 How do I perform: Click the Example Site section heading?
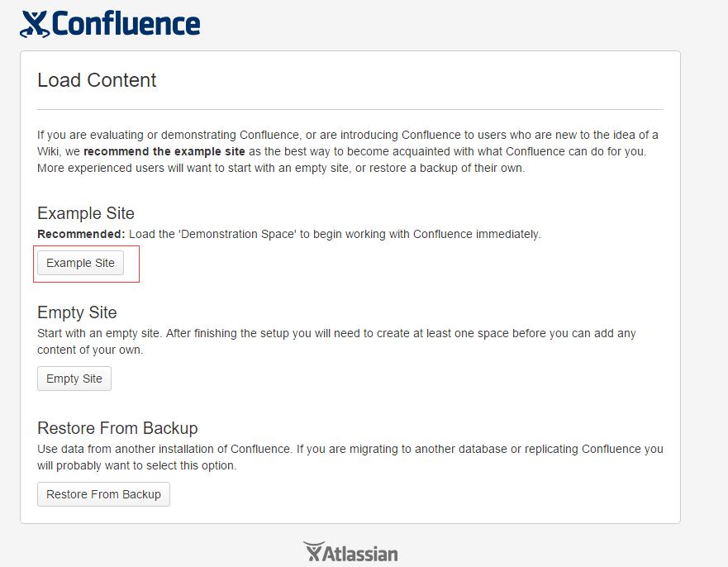[86, 213]
